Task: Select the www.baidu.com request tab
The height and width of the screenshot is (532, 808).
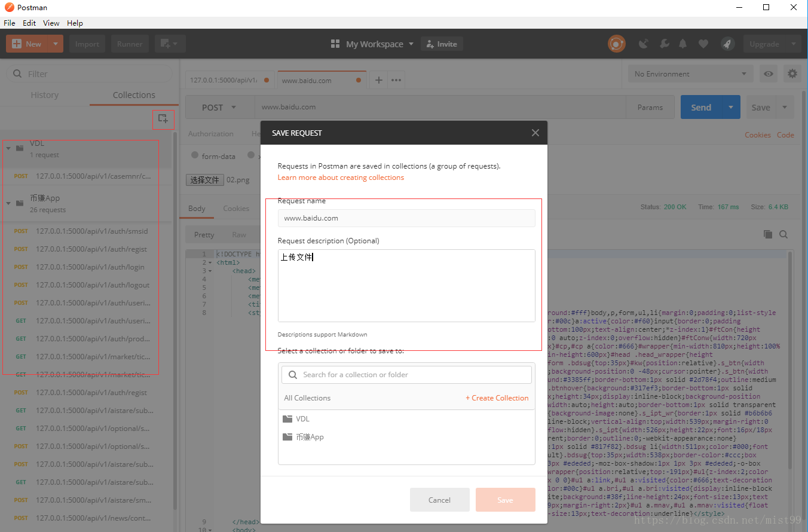Action: tap(320, 80)
